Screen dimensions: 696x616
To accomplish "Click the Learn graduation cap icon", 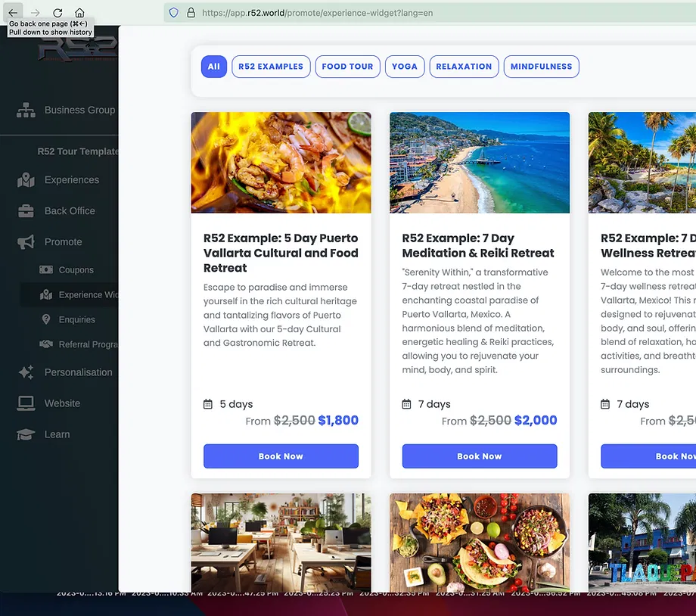I will [26, 434].
